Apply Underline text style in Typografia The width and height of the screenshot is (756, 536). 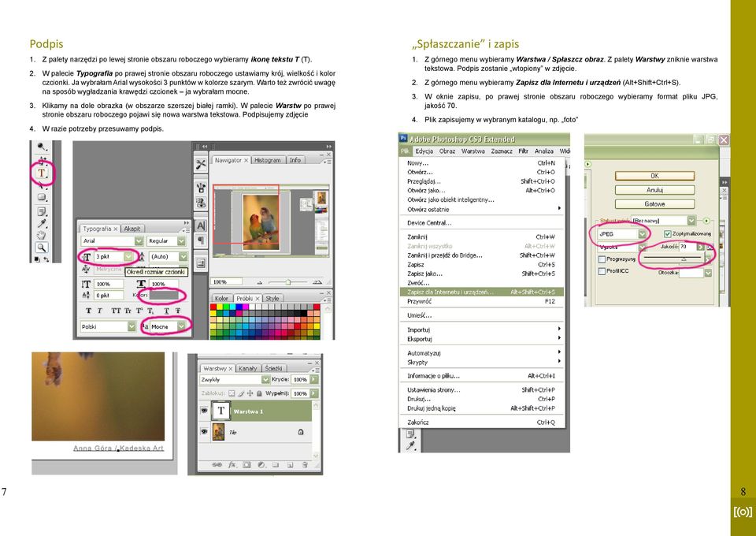click(x=166, y=311)
